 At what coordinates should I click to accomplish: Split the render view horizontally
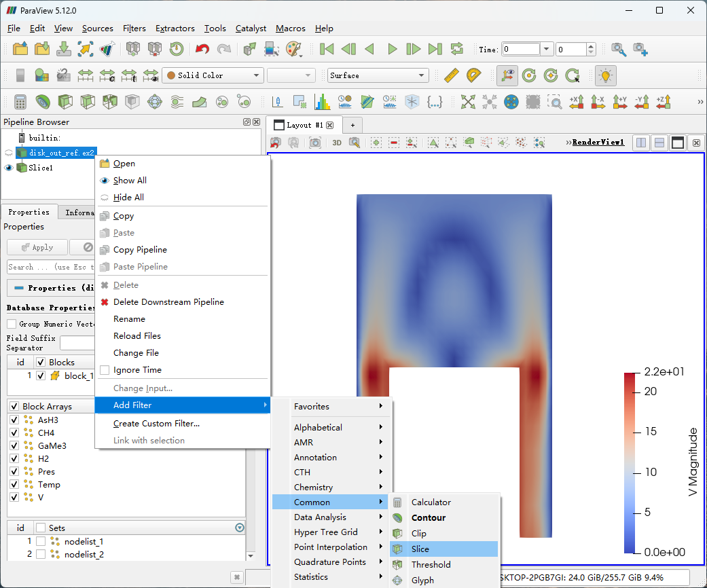click(x=640, y=143)
